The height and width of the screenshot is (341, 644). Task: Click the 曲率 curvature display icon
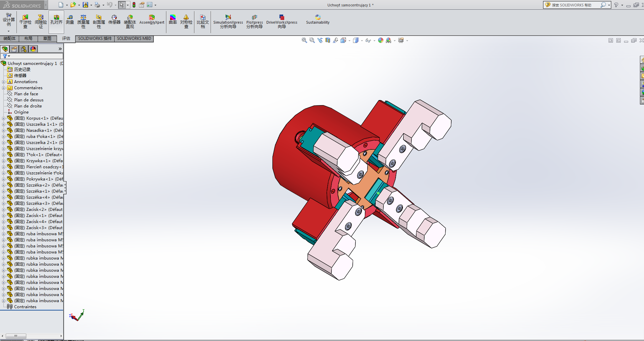pos(173,20)
